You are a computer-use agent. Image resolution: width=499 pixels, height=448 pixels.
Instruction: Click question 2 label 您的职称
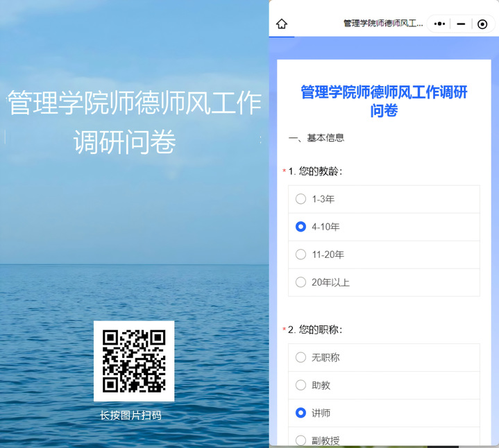click(315, 329)
